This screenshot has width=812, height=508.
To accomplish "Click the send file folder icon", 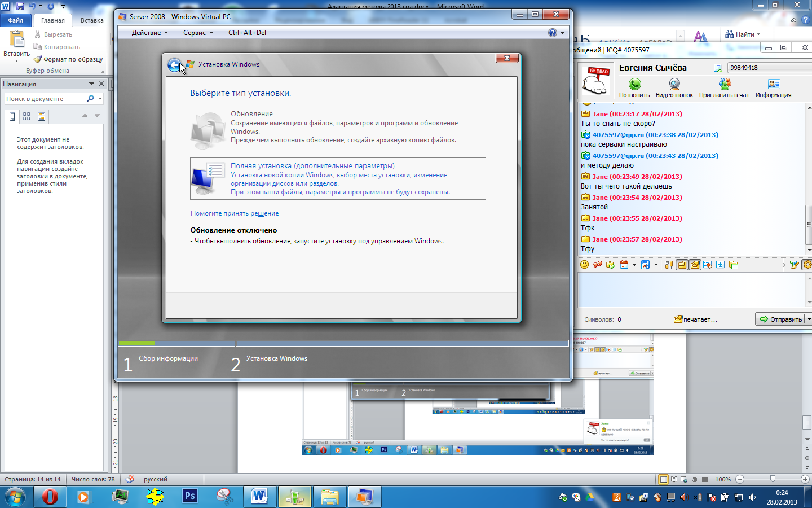I will click(611, 265).
